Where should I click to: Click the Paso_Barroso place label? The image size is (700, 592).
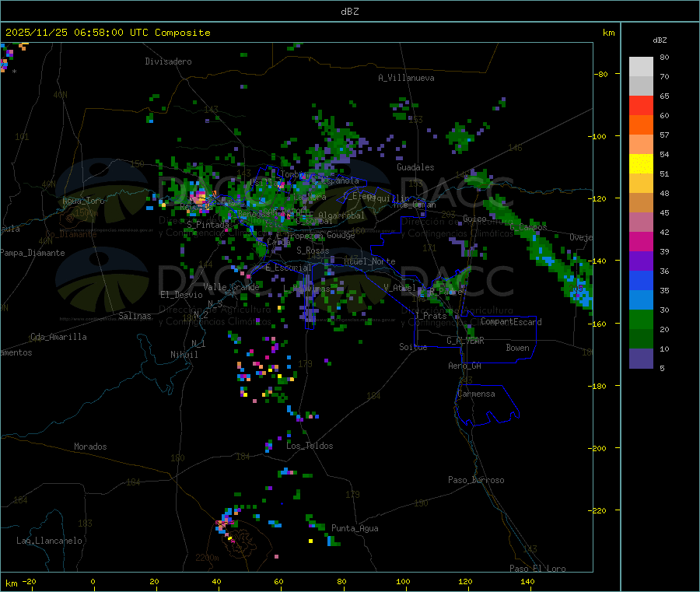coord(476,481)
